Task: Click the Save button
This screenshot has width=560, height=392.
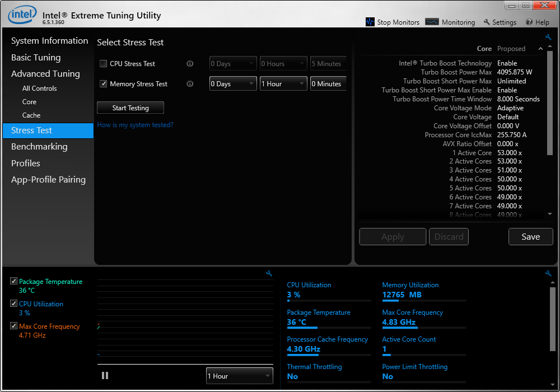Action: pos(530,237)
